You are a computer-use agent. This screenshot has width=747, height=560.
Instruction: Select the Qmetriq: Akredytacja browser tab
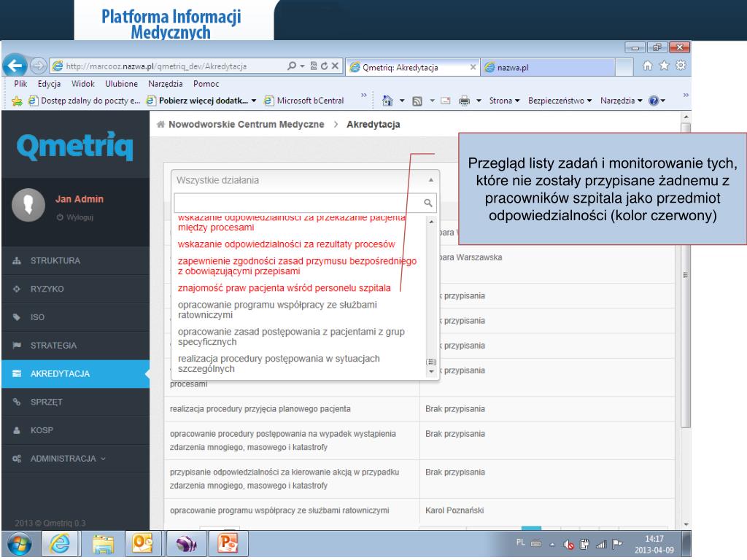pos(413,67)
